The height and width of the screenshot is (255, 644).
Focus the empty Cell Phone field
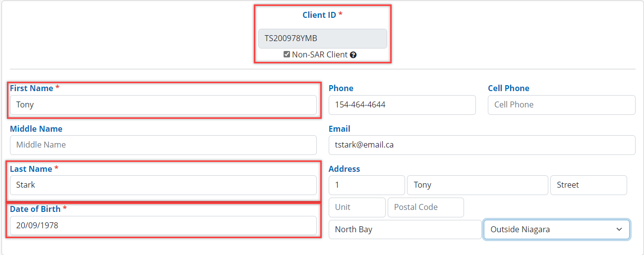pyautogui.click(x=561, y=105)
